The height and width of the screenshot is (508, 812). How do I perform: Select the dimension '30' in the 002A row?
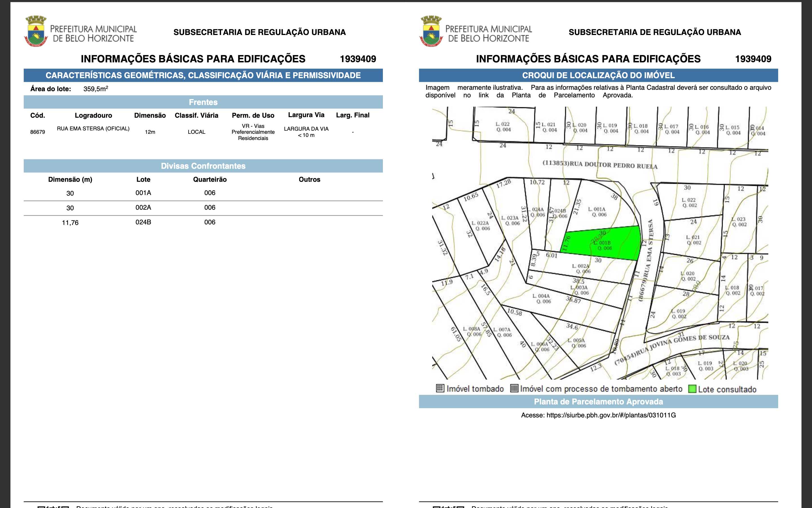point(70,208)
